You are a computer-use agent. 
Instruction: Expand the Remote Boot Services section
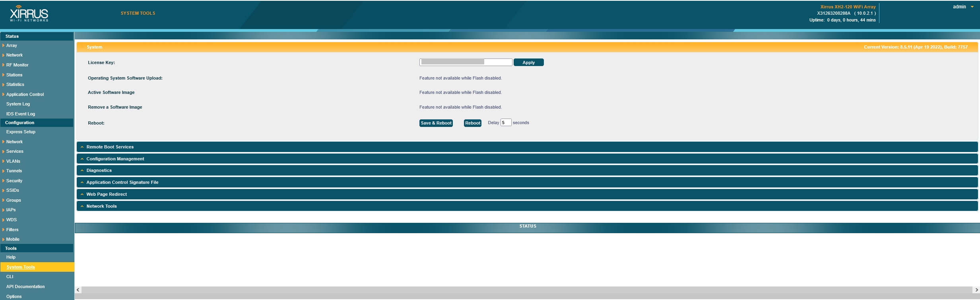pos(110,147)
